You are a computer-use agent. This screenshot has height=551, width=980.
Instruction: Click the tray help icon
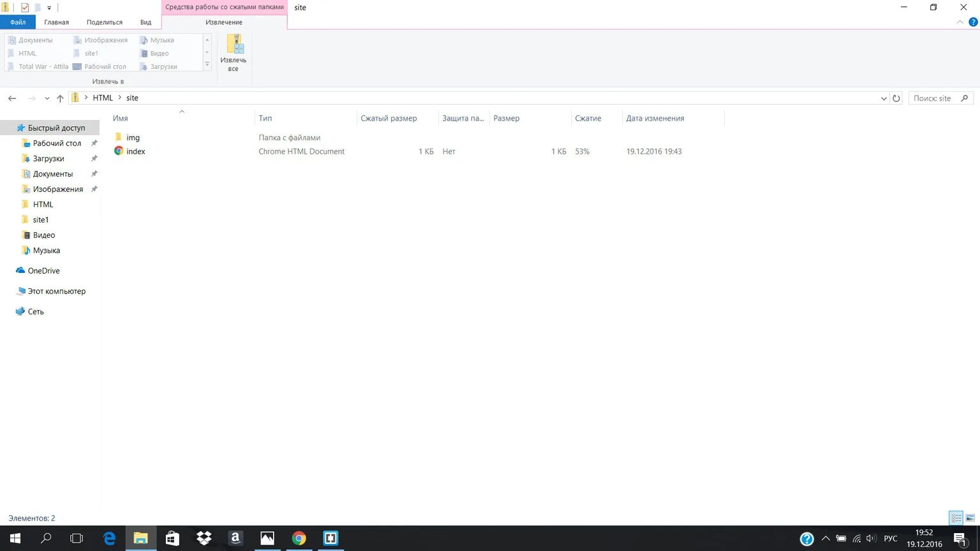tap(806, 539)
